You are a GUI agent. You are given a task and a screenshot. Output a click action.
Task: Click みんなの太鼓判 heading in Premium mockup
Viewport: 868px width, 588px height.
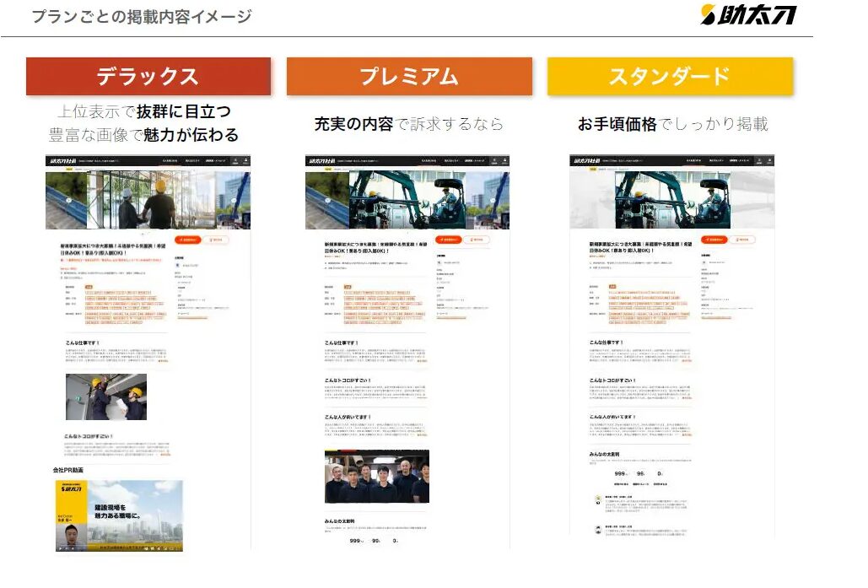(339, 521)
